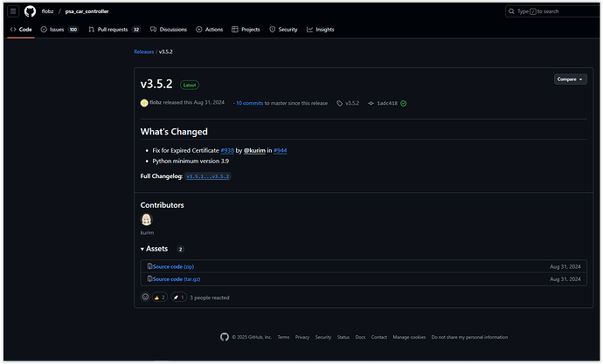This screenshot has width=603, height=364.
Task: Open flobz author link in release line
Action: click(156, 102)
